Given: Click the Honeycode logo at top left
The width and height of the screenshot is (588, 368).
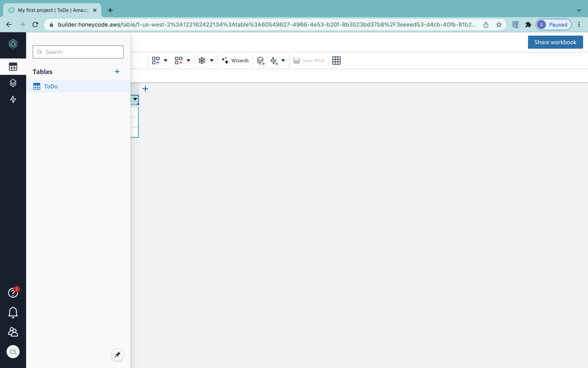Looking at the screenshot, I should click(13, 44).
